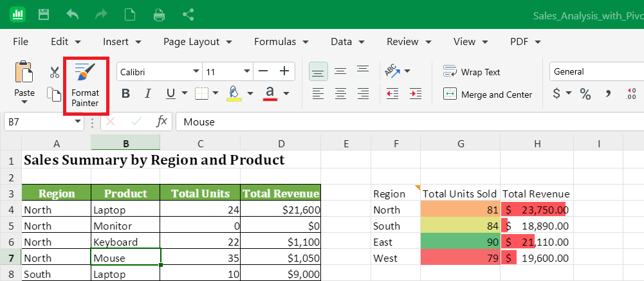
Task: Increase indent icon
Action: 416,94
